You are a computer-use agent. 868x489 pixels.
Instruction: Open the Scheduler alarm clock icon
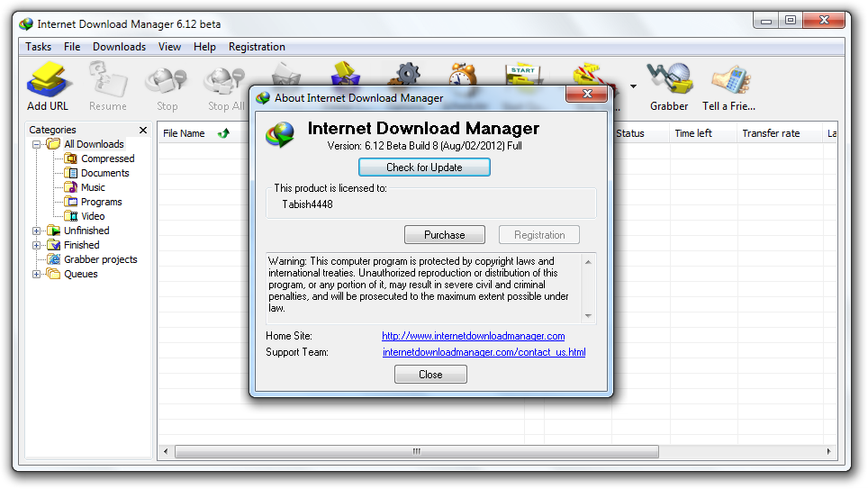click(464, 74)
